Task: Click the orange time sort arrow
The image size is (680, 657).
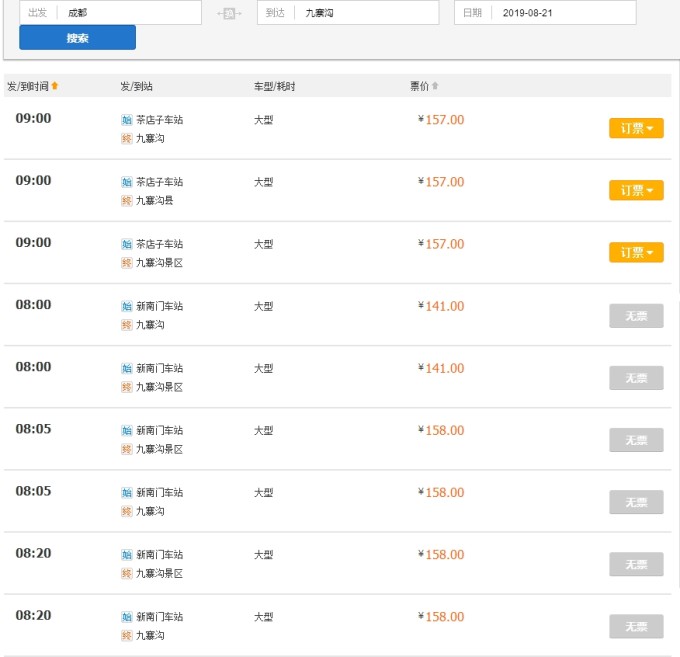Action: [55, 85]
